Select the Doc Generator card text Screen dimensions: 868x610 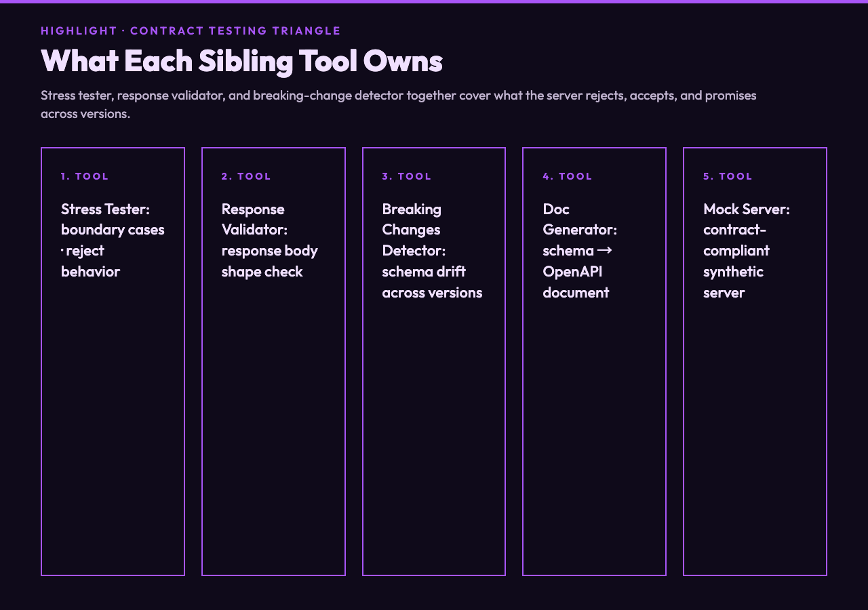tap(580, 251)
